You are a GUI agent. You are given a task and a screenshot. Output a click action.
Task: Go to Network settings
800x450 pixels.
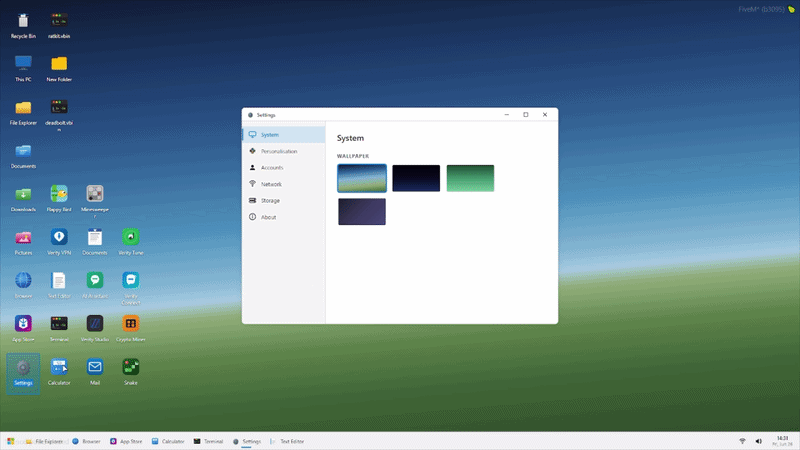pos(284,184)
